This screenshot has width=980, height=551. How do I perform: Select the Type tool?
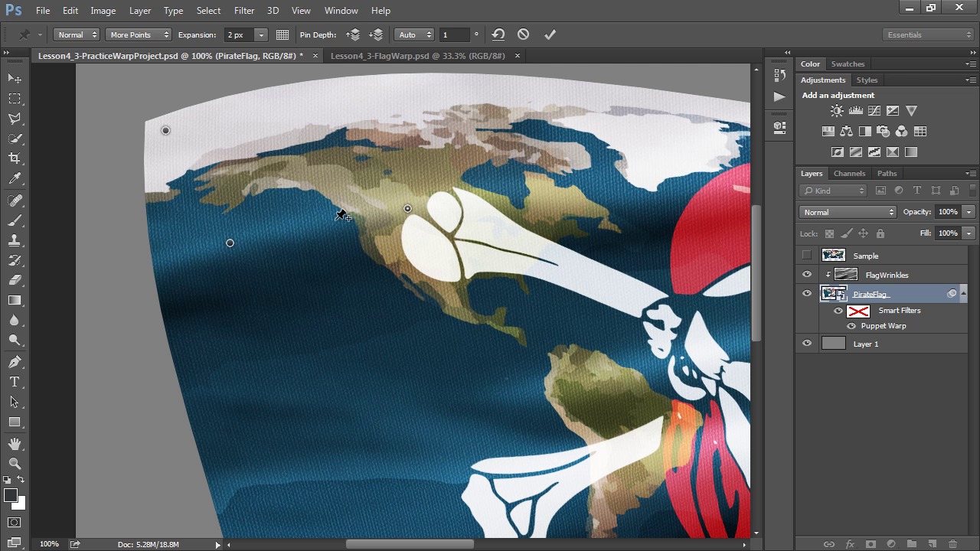(x=15, y=382)
